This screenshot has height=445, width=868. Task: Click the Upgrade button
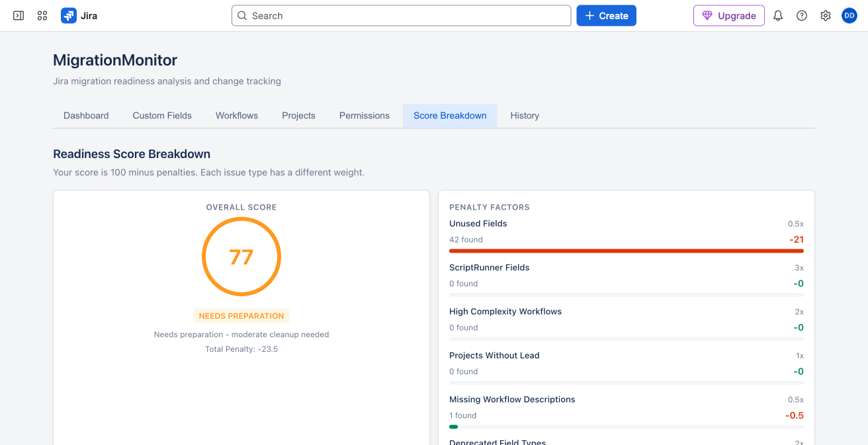point(729,15)
